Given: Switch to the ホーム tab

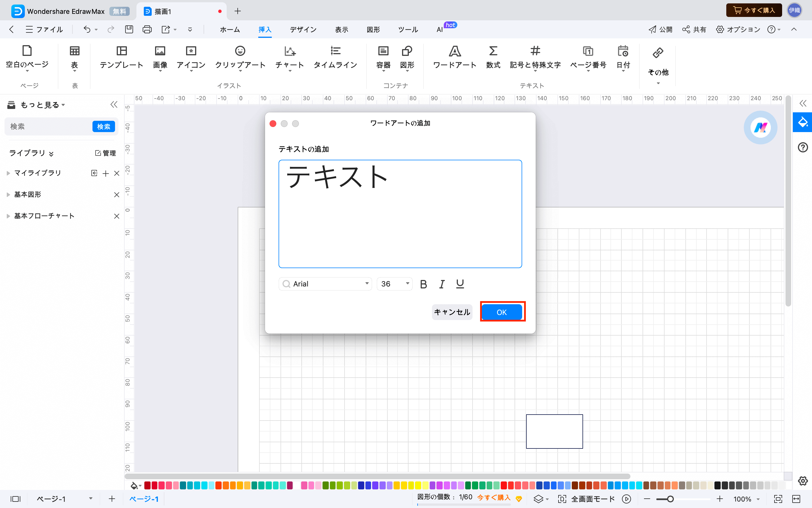Looking at the screenshot, I should click(230, 30).
